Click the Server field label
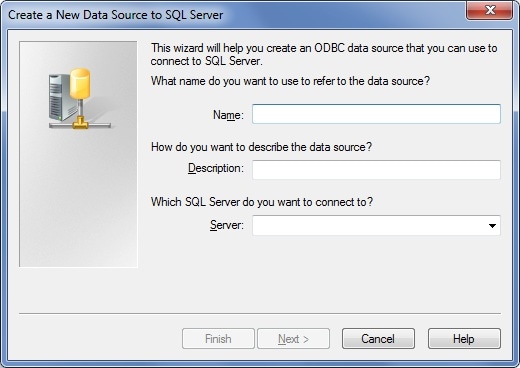The height and width of the screenshot is (368, 520). coord(227,225)
